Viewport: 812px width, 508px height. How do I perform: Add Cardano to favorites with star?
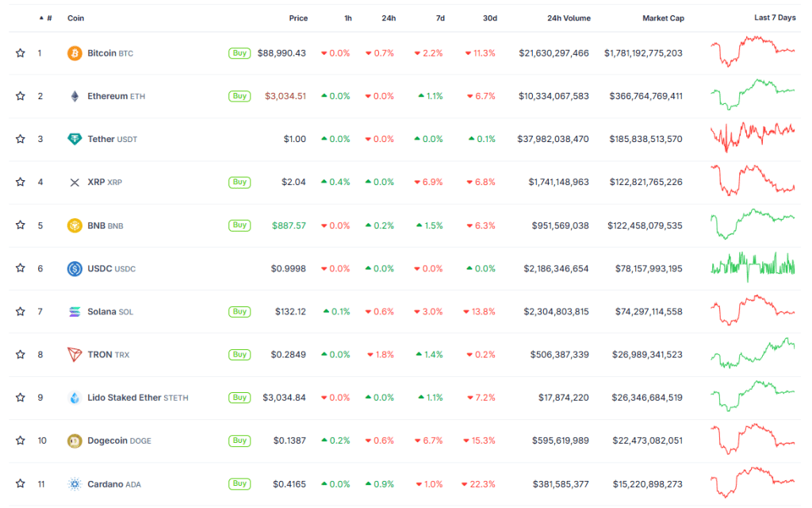click(x=21, y=483)
